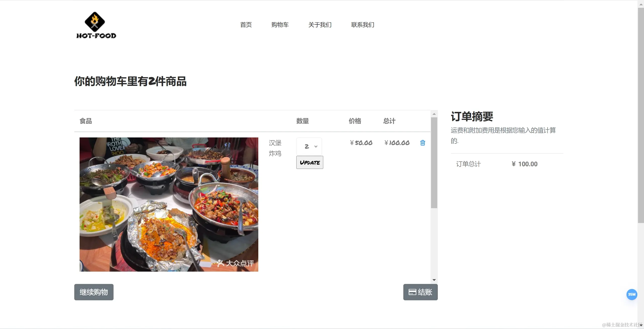
Task: Click 继续购物 button
Action: [x=94, y=292]
